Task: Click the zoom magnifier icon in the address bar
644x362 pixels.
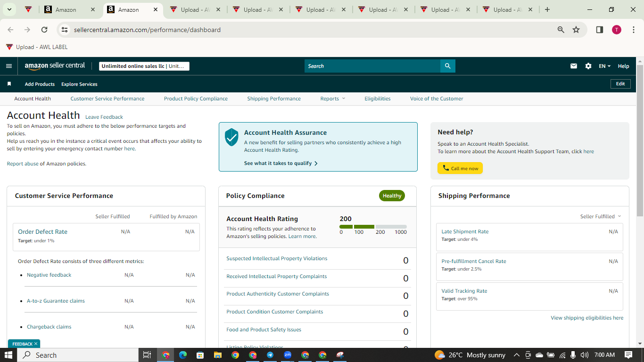Action: pyautogui.click(x=561, y=30)
